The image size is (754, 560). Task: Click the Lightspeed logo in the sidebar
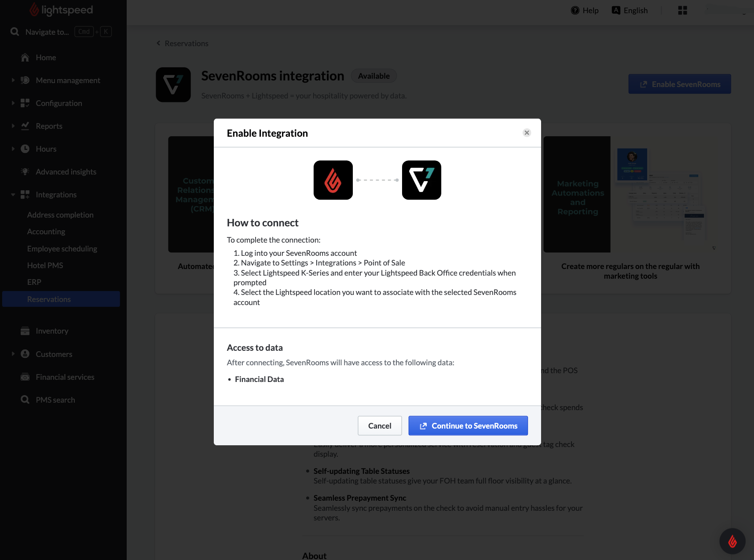point(62,9)
